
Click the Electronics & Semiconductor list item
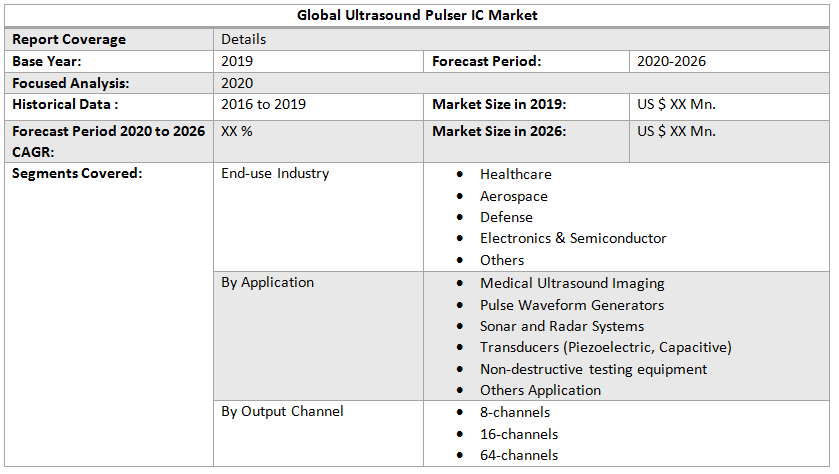[x=572, y=238]
